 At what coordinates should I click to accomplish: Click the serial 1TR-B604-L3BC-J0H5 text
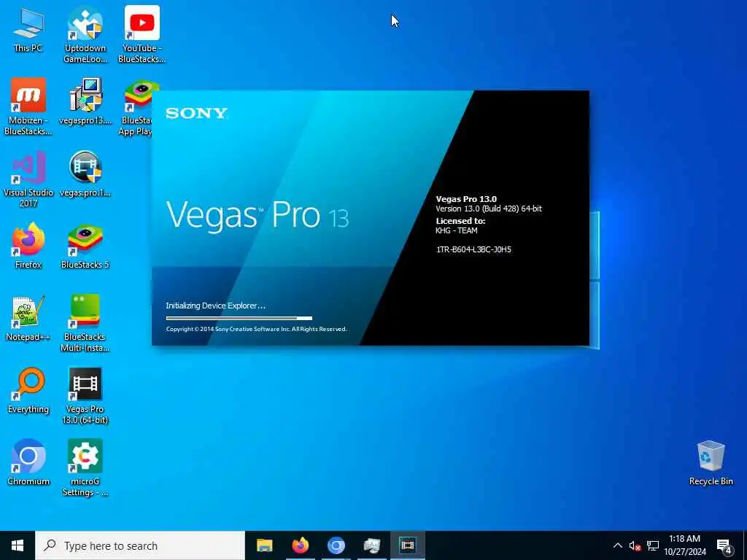click(473, 249)
